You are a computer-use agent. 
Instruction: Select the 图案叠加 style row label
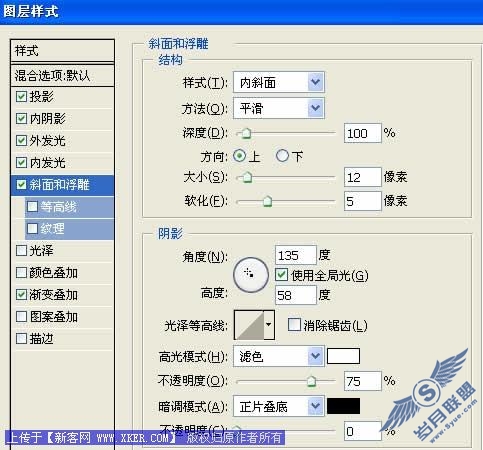coord(53,317)
